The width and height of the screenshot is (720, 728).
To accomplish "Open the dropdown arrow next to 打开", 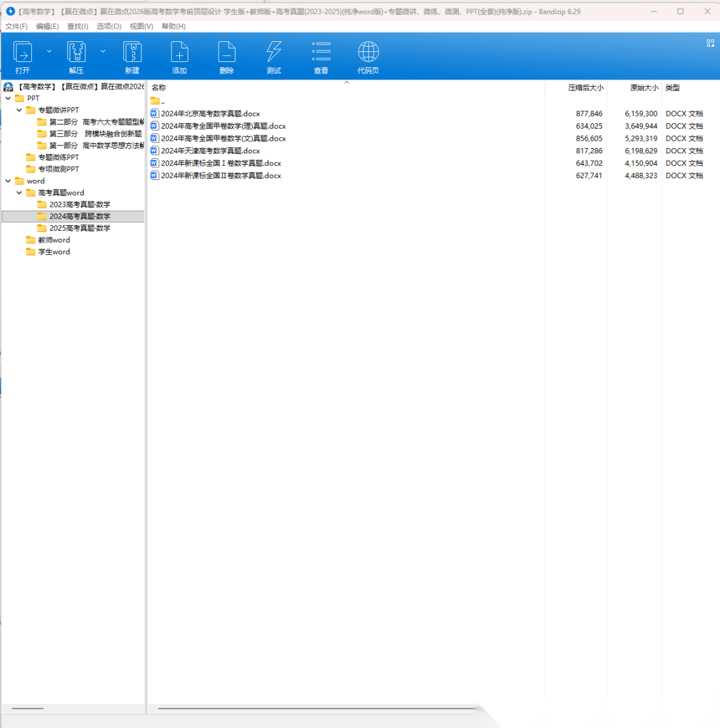I will coord(49,51).
